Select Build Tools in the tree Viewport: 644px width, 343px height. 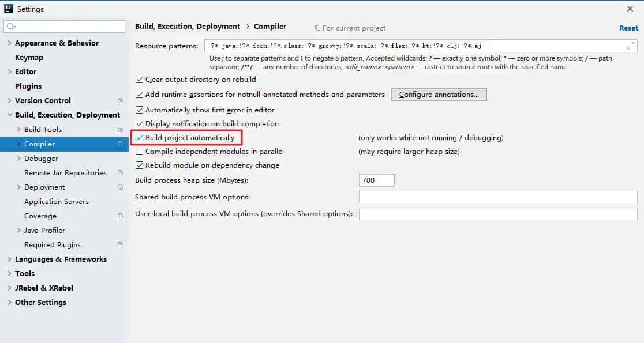tap(43, 129)
